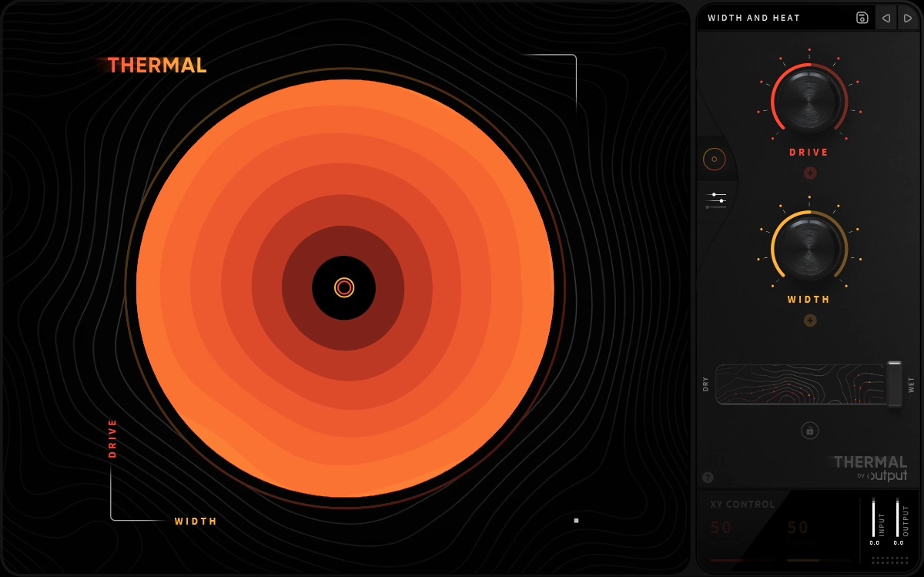The height and width of the screenshot is (577, 924).
Task: Open the Width and Heat preset menu
Action: click(x=770, y=18)
